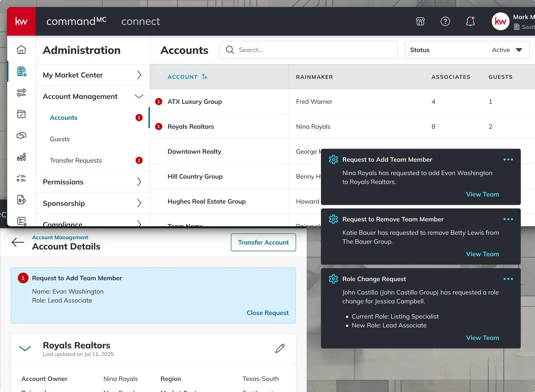The image size is (535, 392).
Task: Click the Account Management breadcrumb link
Action: pos(60,237)
